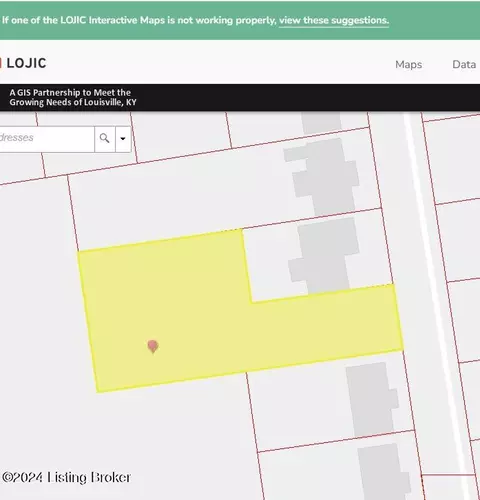Click the magnifier search icon
Screen dimensions: 480x500
(x=105, y=138)
